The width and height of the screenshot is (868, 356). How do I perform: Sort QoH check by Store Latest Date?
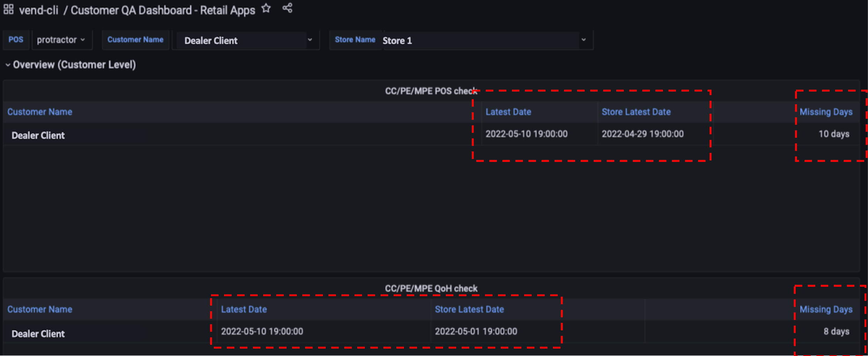469,309
